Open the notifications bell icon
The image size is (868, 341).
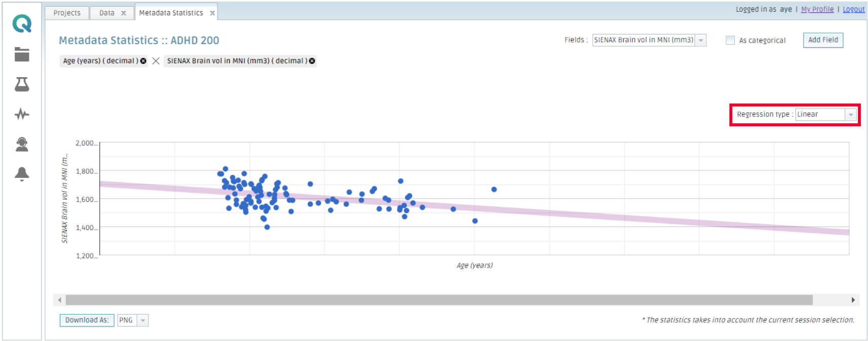22,174
